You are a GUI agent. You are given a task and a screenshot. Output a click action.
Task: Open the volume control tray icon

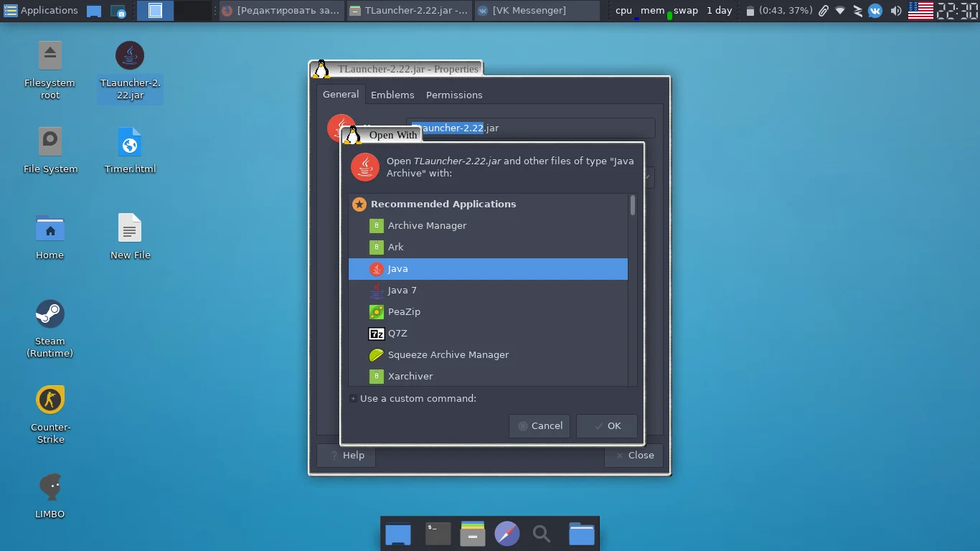pyautogui.click(x=895, y=11)
